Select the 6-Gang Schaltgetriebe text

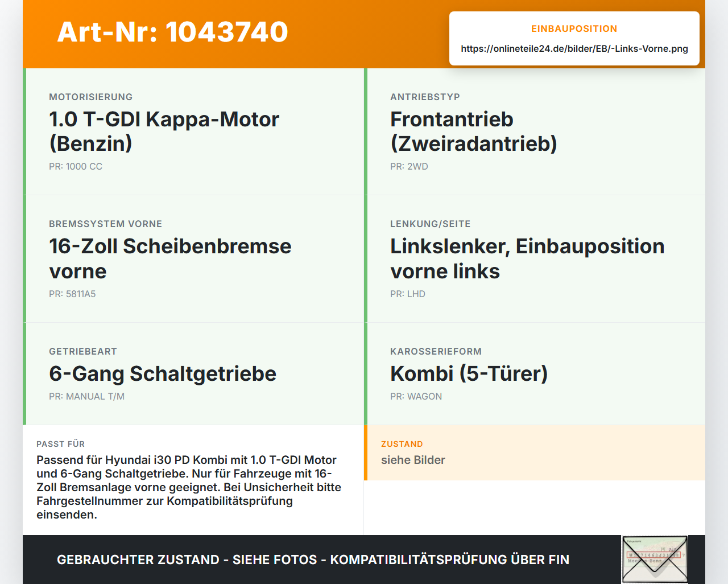(163, 374)
